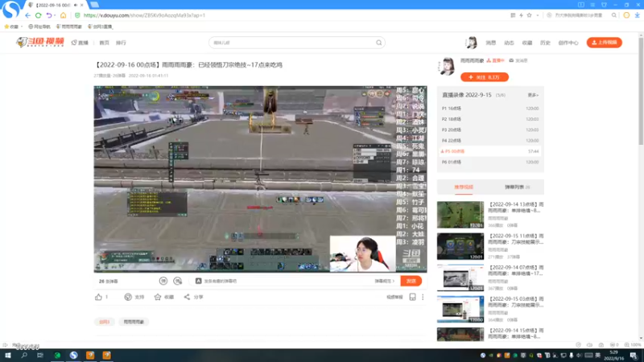
Task: Open the 直播 live section in the site header
Action: click(80, 43)
